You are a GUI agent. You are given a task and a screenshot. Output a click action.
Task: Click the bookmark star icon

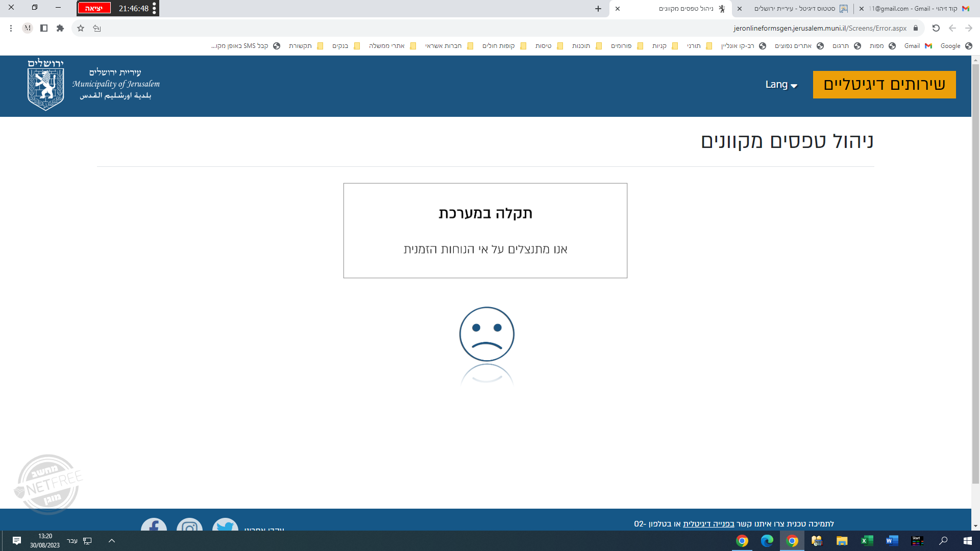click(x=81, y=28)
